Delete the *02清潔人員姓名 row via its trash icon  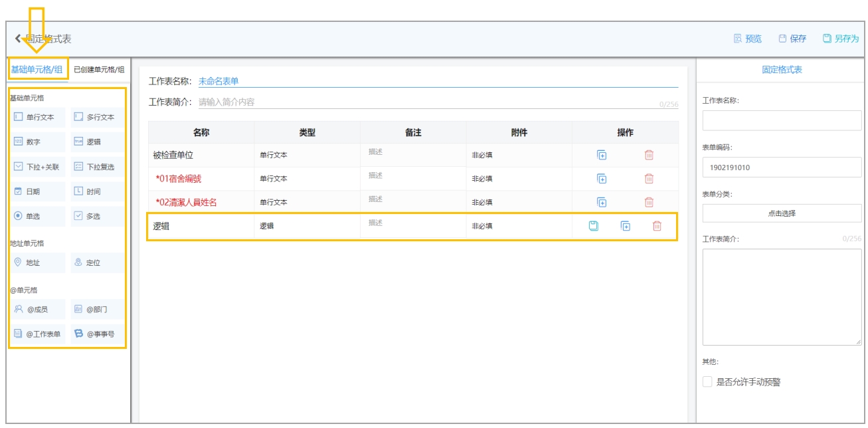(x=649, y=202)
